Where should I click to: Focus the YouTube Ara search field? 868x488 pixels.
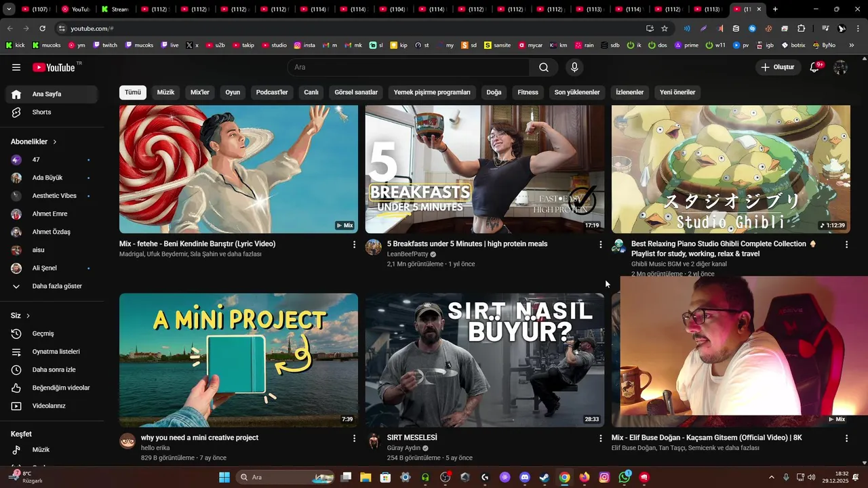pos(408,67)
